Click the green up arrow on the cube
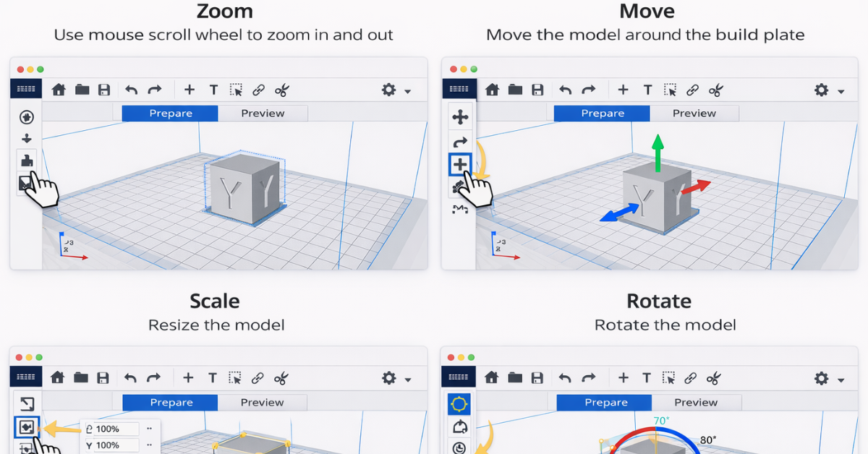This screenshot has width=868, height=454. [657, 152]
